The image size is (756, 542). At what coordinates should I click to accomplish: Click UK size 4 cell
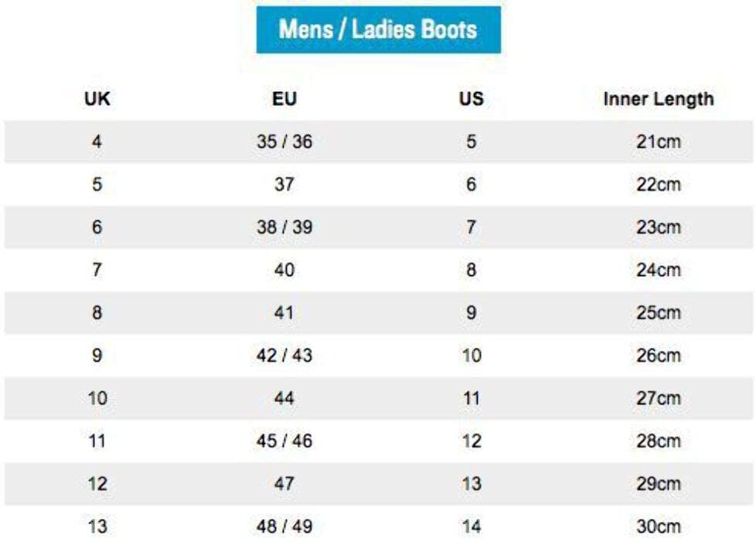97,142
